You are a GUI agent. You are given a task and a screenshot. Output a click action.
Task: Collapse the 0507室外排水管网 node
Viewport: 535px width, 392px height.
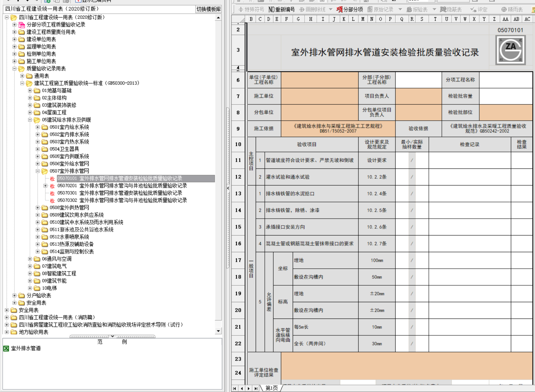38,171
